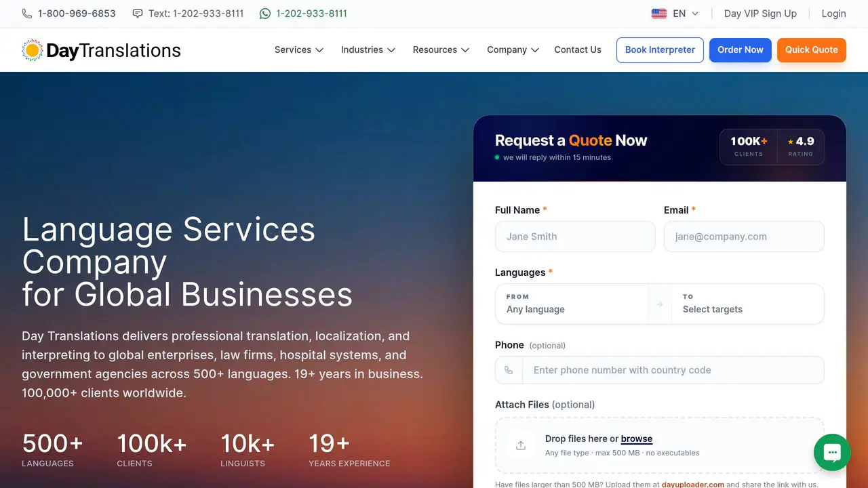
Task: Click the Email input field
Action: click(744, 237)
